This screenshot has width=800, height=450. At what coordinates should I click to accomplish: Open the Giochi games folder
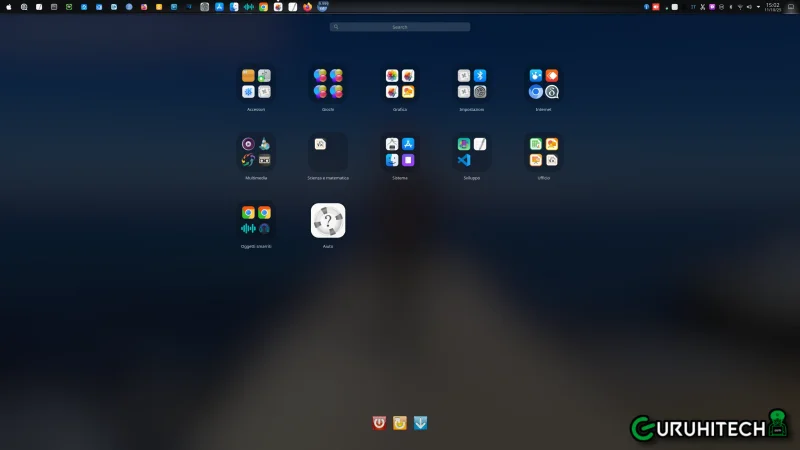pos(328,84)
